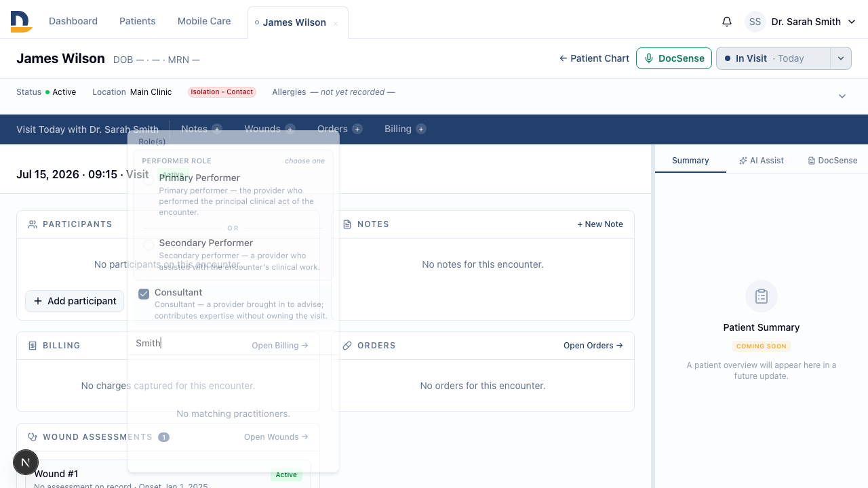Click the In Visit Today button
The width and height of the screenshot is (868, 488).
pyautogui.click(x=773, y=58)
